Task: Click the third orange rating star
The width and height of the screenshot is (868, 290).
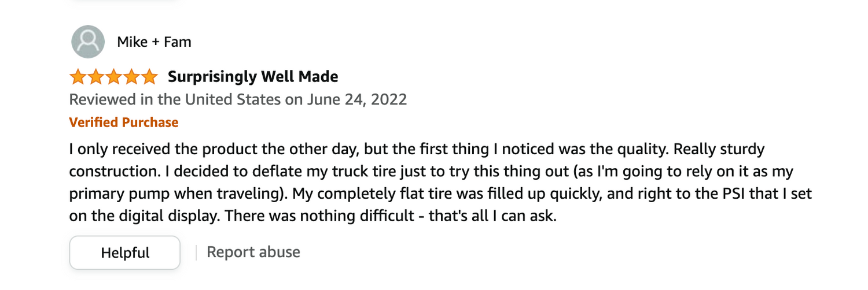Action: (x=113, y=76)
